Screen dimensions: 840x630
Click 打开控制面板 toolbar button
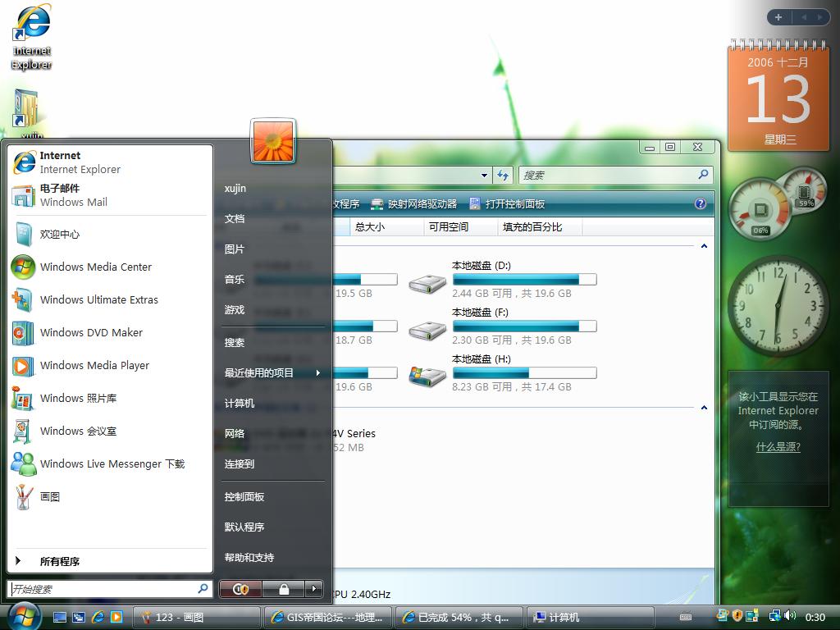pos(507,203)
